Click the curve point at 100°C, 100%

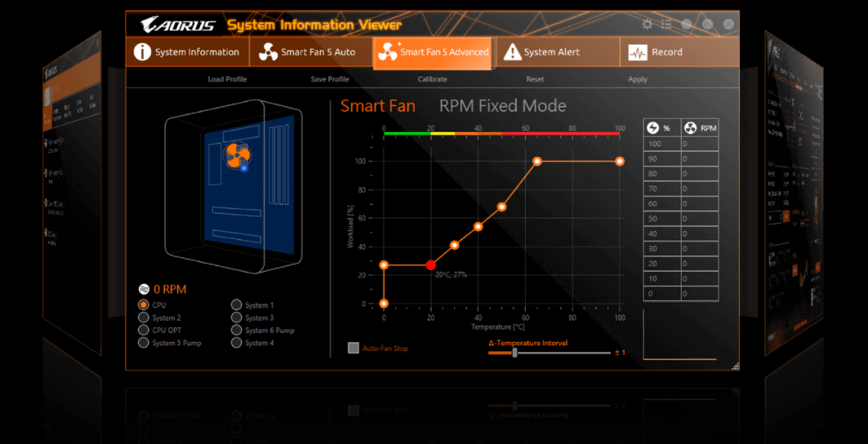(620, 161)
